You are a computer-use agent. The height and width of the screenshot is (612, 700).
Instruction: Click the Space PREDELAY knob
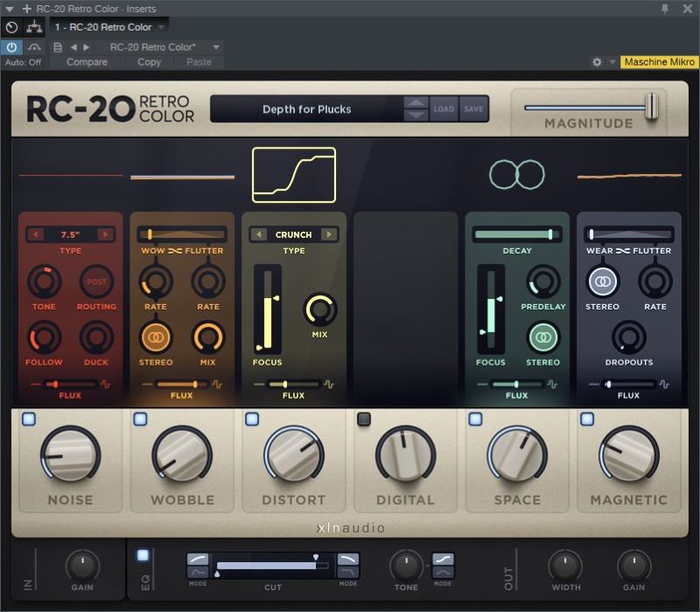pos(543,282)
